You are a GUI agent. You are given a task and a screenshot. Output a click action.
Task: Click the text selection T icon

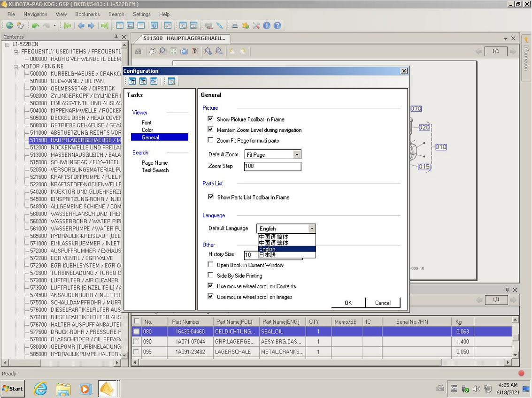(x=194, y=51)
